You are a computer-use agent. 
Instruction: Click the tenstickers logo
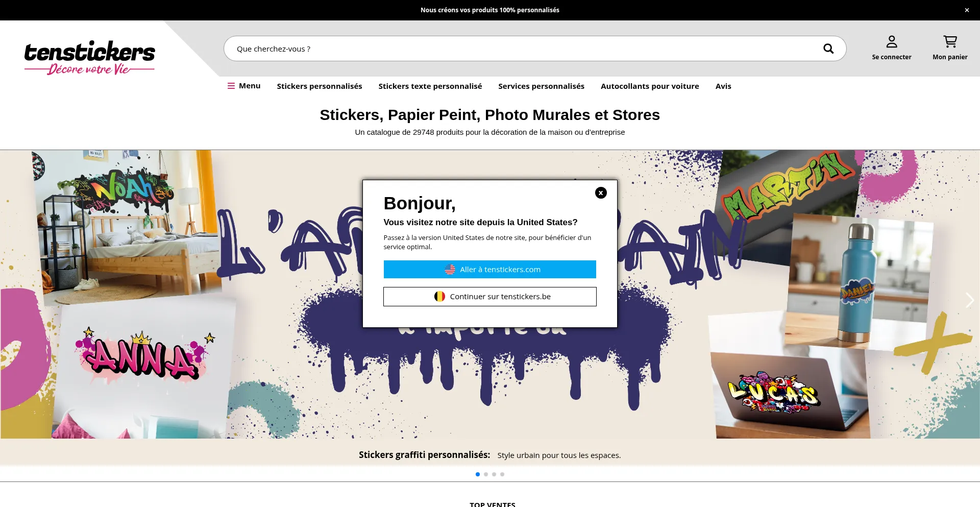click(89, 56)
